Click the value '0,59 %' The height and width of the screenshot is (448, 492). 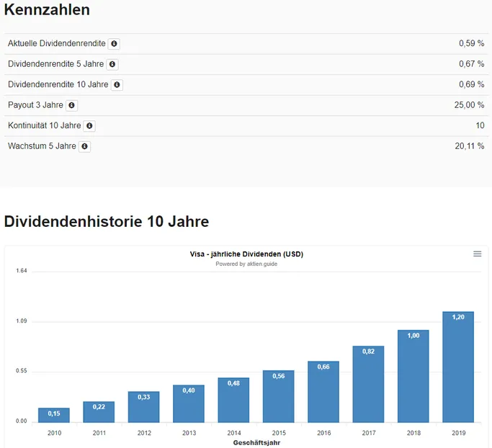pos(472,43)
